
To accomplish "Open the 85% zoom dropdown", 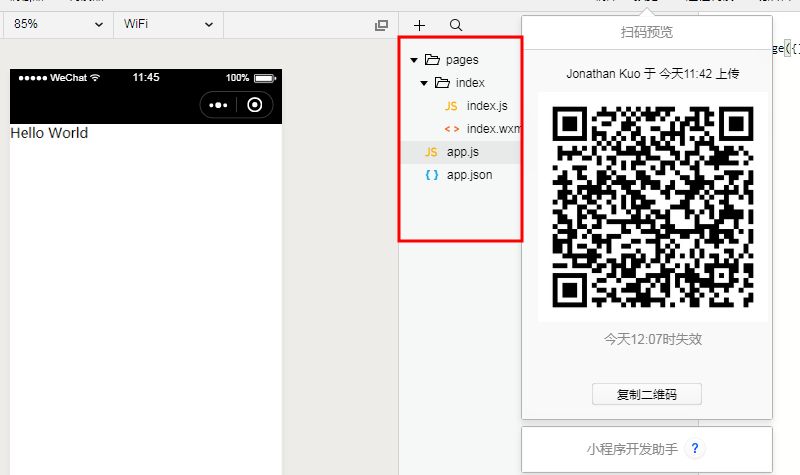I will [x=58, y=24].
